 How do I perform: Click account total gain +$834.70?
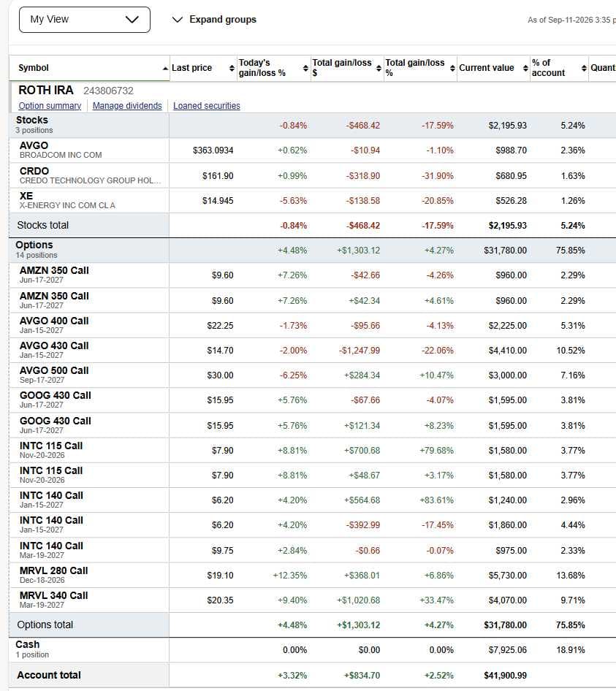point(362,676)
